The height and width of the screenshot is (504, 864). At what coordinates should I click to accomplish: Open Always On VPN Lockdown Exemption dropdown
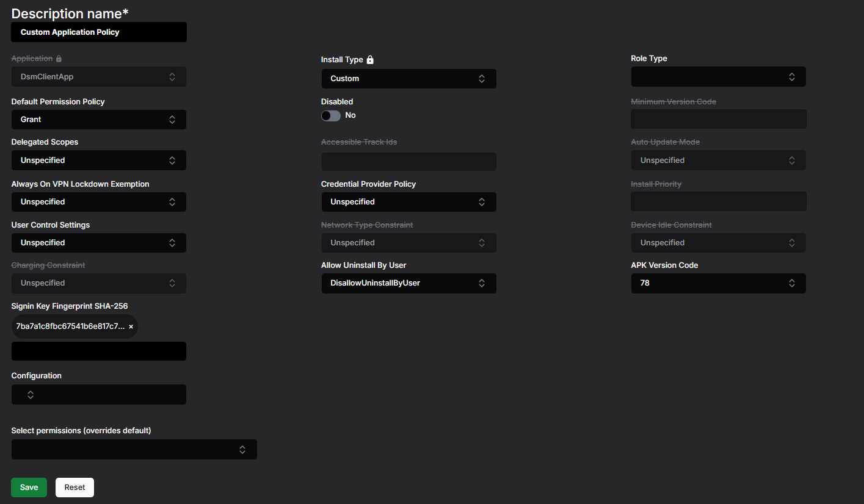click(x=99, y=202)
